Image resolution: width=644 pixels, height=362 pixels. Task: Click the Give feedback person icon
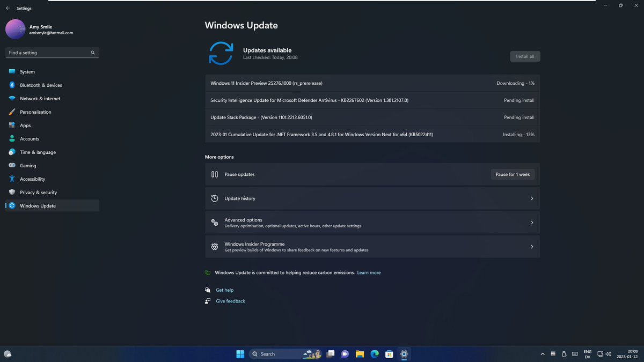(x=208, y=301)
